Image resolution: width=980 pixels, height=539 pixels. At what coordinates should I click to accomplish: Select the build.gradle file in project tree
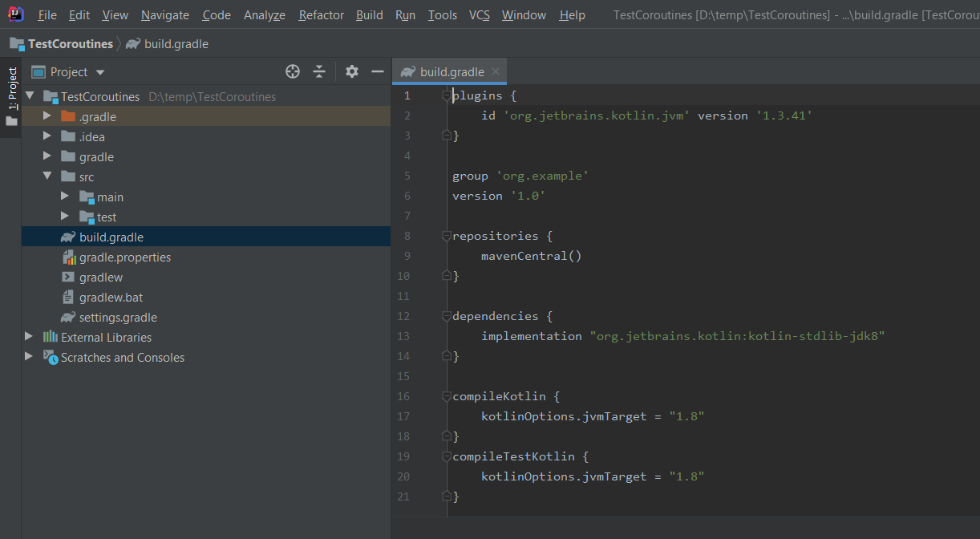point(111,237)
